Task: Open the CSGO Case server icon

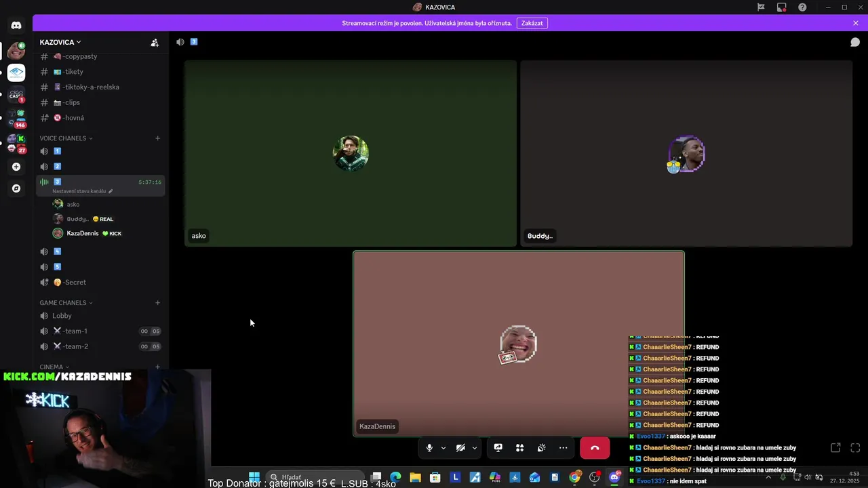Action: click(16, 96)
